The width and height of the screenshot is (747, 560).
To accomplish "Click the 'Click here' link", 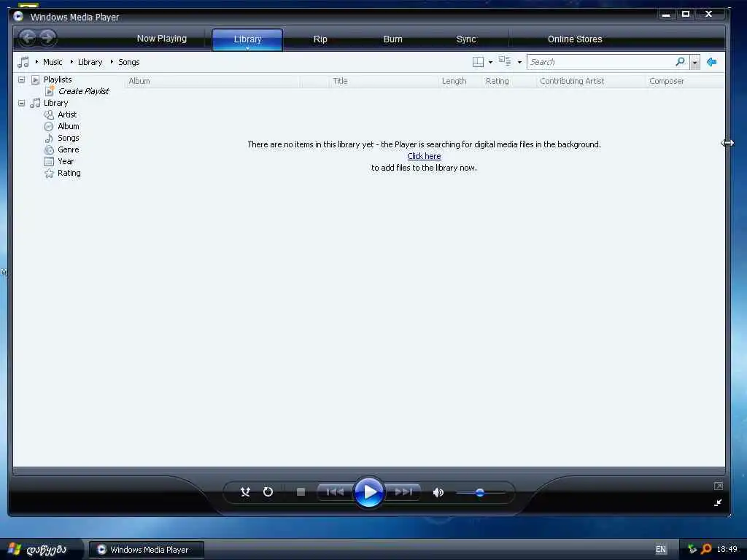I will 424,156.
